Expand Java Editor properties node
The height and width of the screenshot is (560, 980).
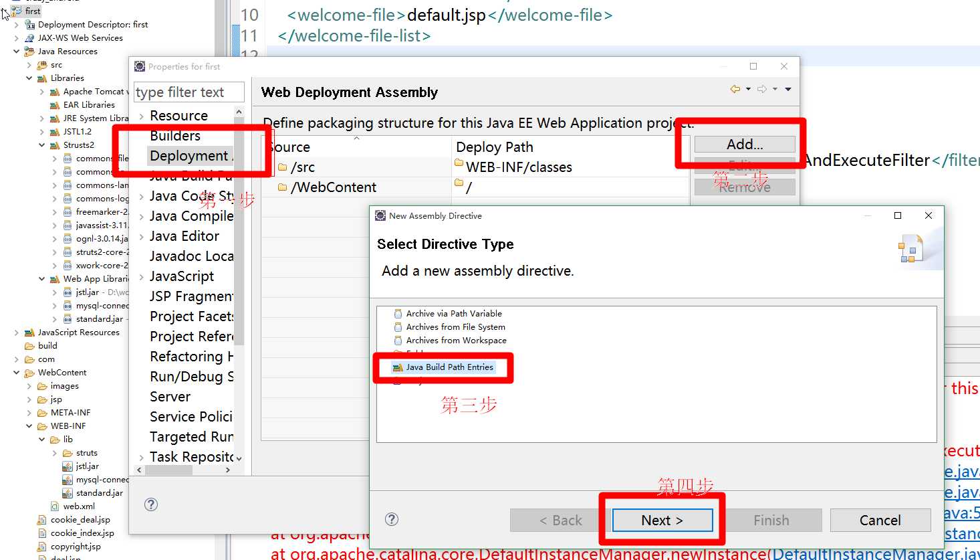click(x=141, y=237)
